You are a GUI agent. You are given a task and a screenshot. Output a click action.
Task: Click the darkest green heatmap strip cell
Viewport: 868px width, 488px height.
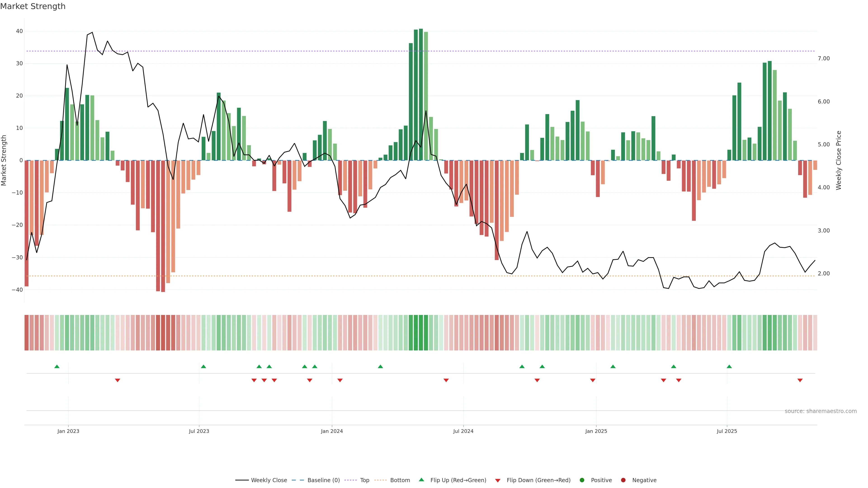[x=421, y=333]
